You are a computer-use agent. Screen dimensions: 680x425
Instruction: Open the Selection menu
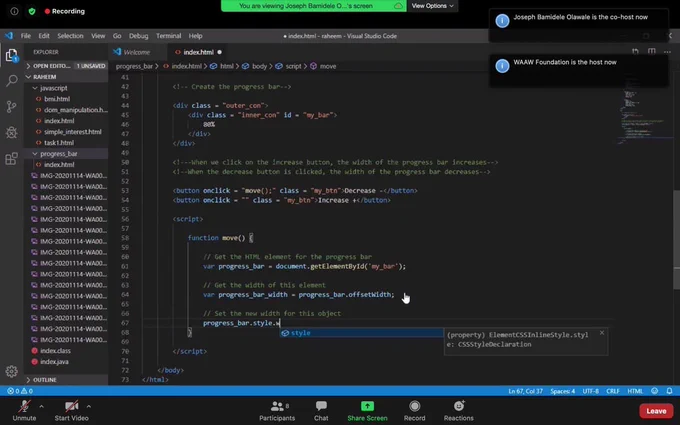(x=70, y=36)
